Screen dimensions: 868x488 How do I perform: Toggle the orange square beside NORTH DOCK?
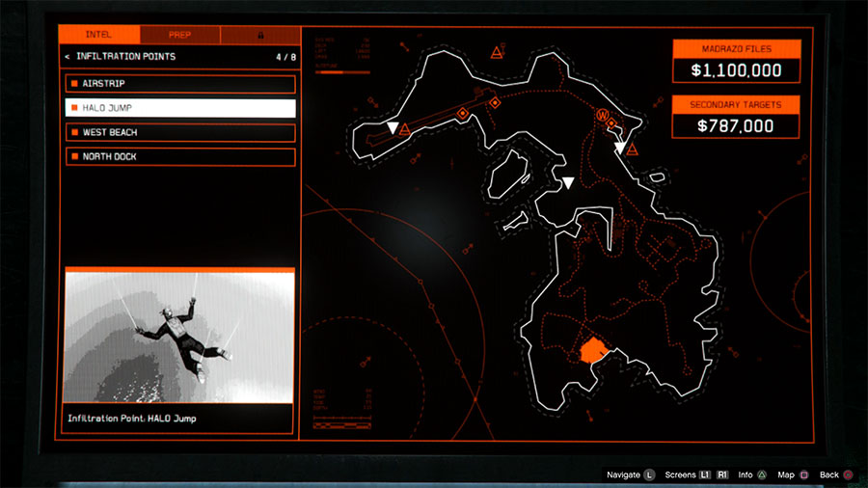click(74, 156)
